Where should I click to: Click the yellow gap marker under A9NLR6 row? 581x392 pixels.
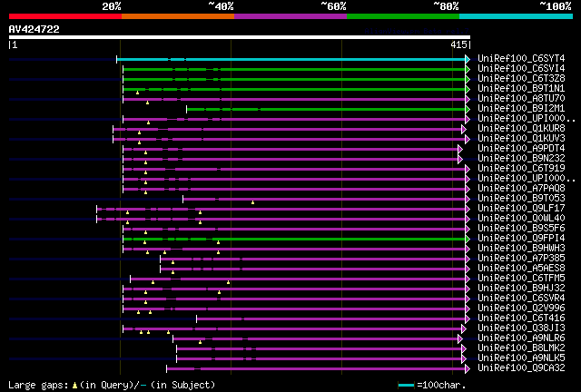(200, 342)
